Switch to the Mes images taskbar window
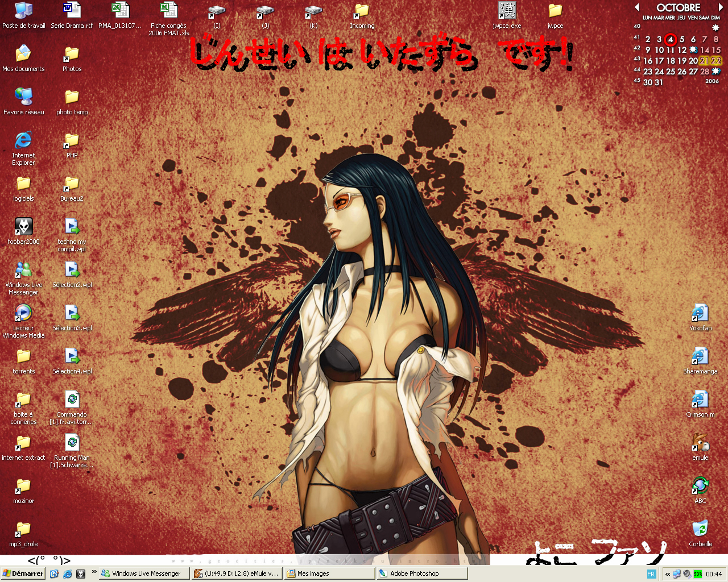 click(x=329, y=573)
